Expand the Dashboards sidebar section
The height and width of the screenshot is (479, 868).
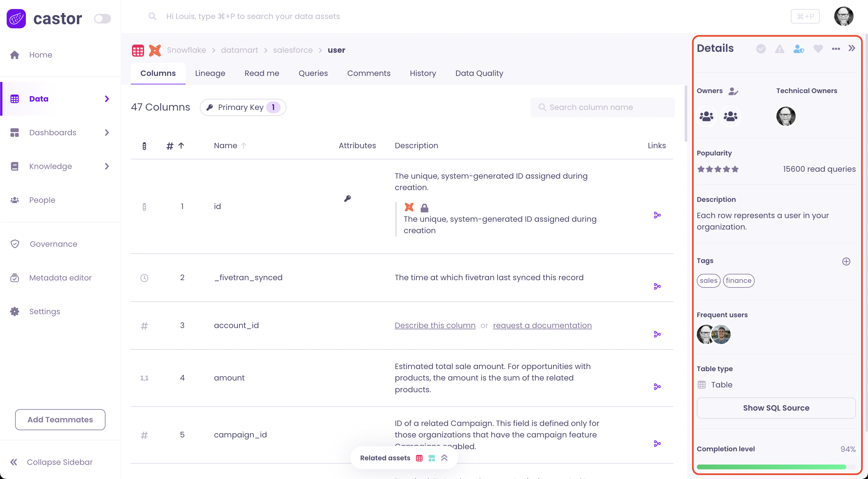pyautogui.click(x=106, y=132)
